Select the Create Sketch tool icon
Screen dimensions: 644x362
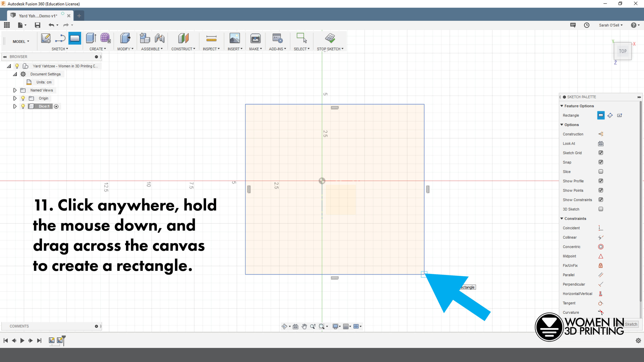tap(46, 38)
